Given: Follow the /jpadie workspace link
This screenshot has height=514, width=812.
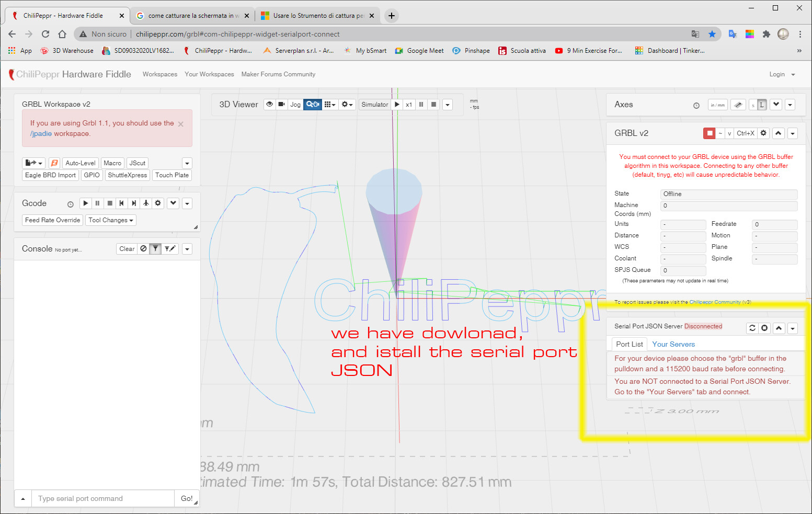Looking at the screenshot, I should [x=41, y=133].
